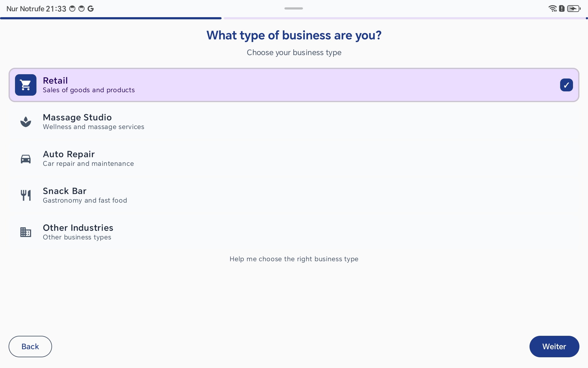The height and width of the screenshot is (368, 588).
Task: Tap the top drag handle pill
Action: [x=293, y=9]
